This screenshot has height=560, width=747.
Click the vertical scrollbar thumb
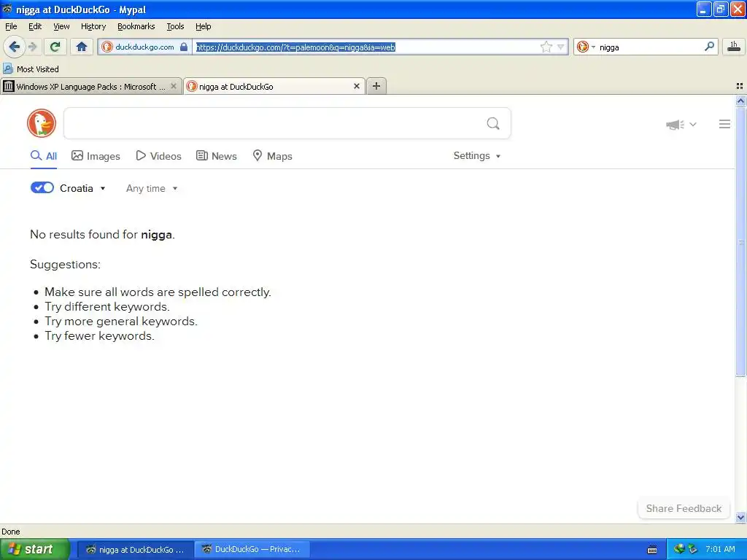tap(740, 242)
